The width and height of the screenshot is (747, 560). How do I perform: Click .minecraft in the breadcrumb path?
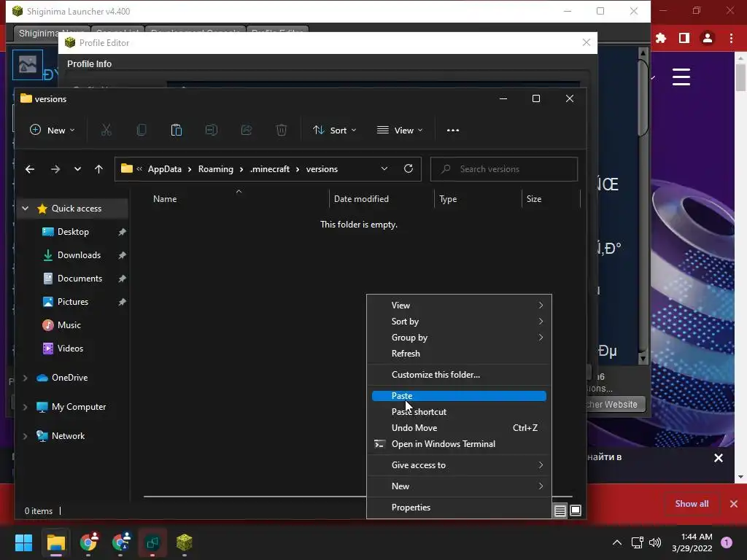[x=270, y=169]
